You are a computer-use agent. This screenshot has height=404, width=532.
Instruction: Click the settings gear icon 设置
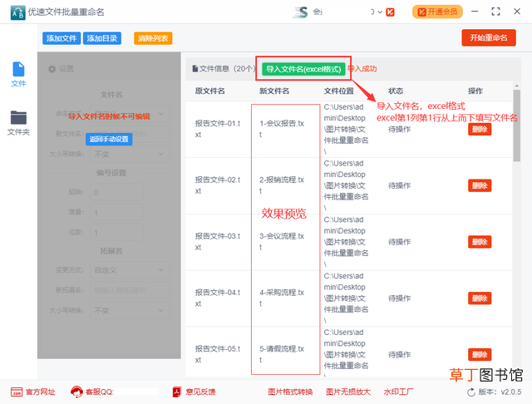[52, 69]
